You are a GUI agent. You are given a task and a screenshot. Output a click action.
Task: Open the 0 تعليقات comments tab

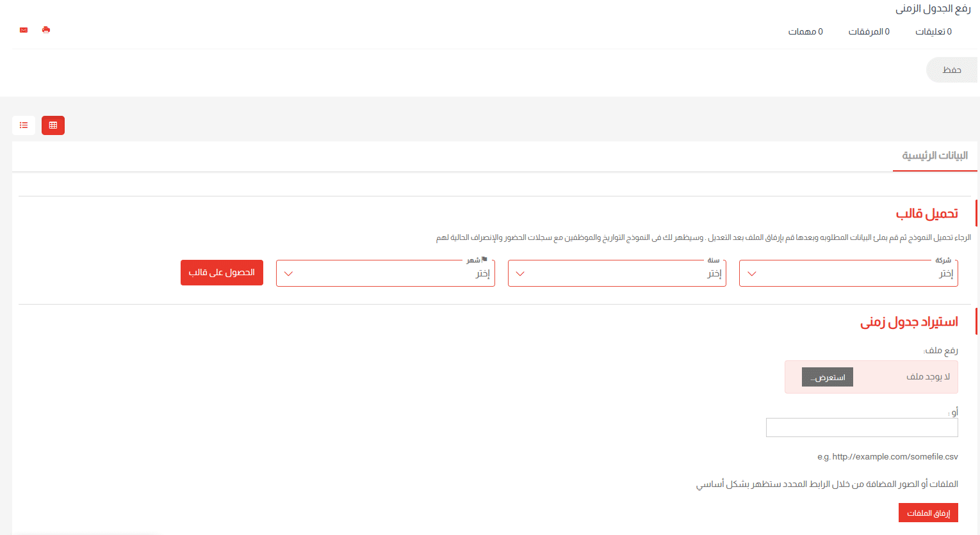click(933, 32)
